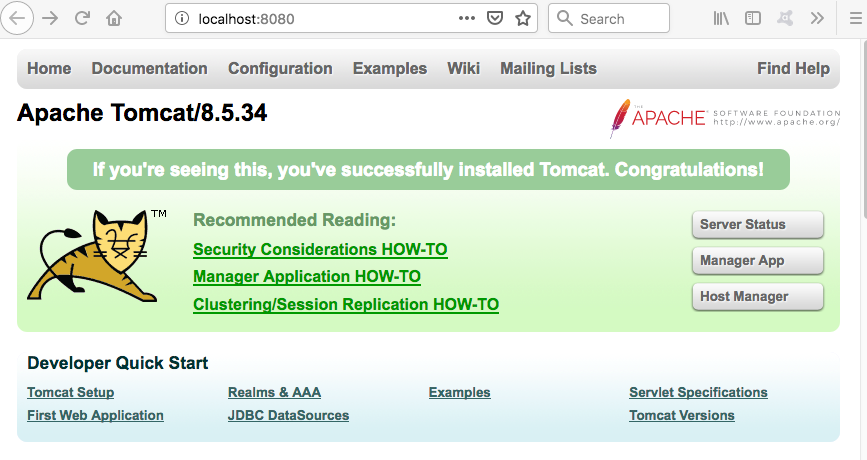The image size is (867, 460).
Task: Expand the toolbar overflow chevrons
Action: tap(817, 18)
